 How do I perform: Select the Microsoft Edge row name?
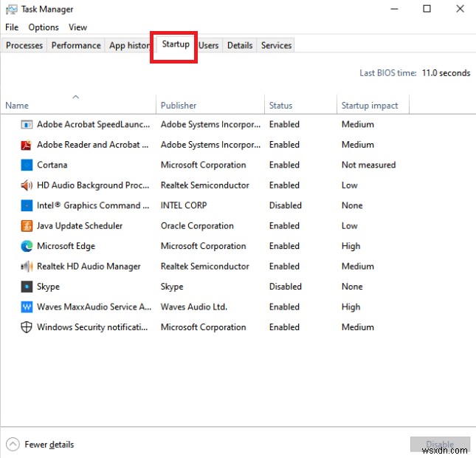pos(66,246)
